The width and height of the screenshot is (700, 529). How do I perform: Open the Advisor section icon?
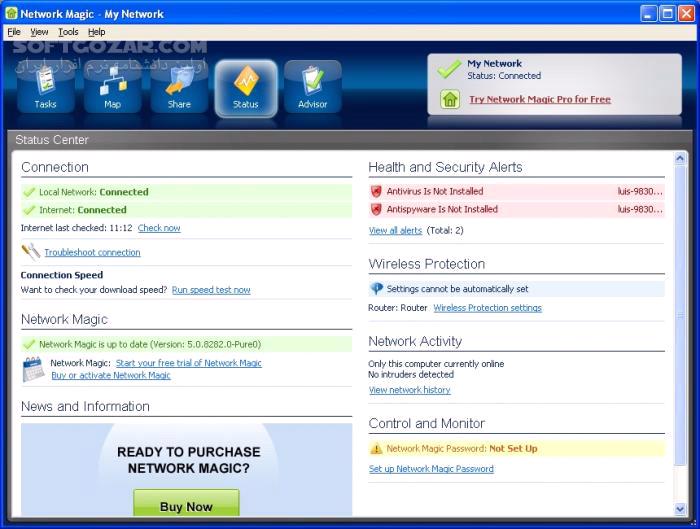(x=312, y=88)
